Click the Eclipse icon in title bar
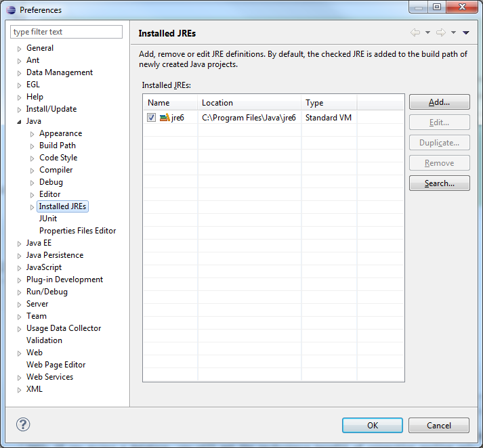Image resolution: width=483 pixels, height=448 pixels. click(11, 10)
